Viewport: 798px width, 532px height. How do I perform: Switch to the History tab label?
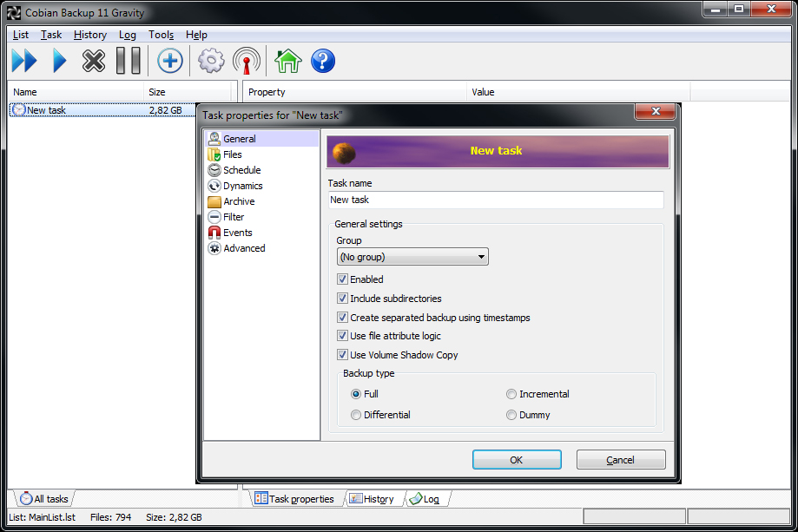point(379,499)
